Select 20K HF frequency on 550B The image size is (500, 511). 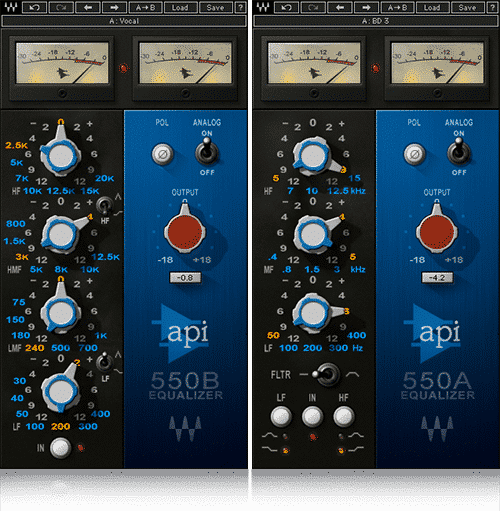click(x=105, y=178)
